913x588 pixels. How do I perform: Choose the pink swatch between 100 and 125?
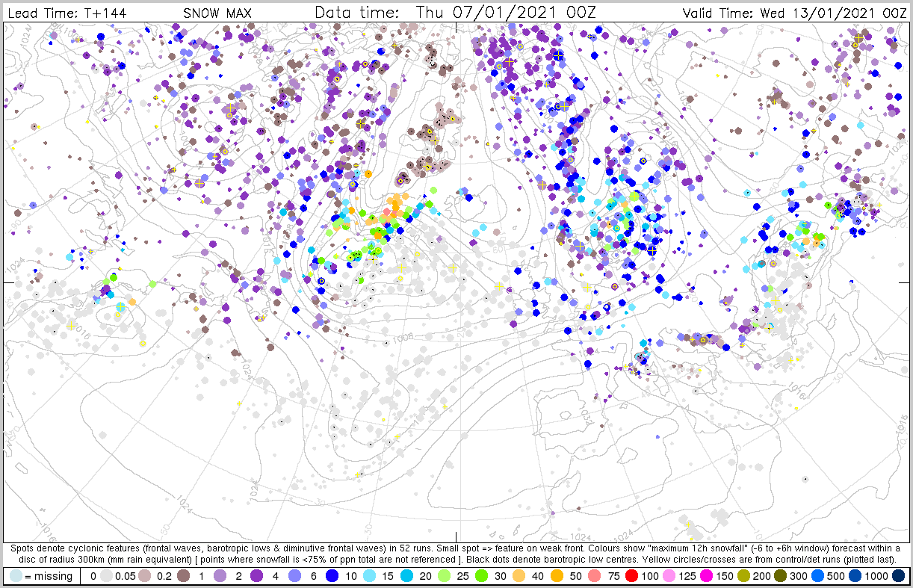tap(669, 576)
